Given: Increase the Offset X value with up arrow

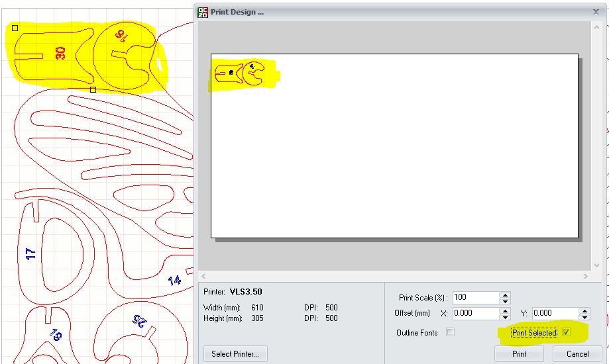Looking at the screenshot, I should pyautogui.click(x=506, y=310).
